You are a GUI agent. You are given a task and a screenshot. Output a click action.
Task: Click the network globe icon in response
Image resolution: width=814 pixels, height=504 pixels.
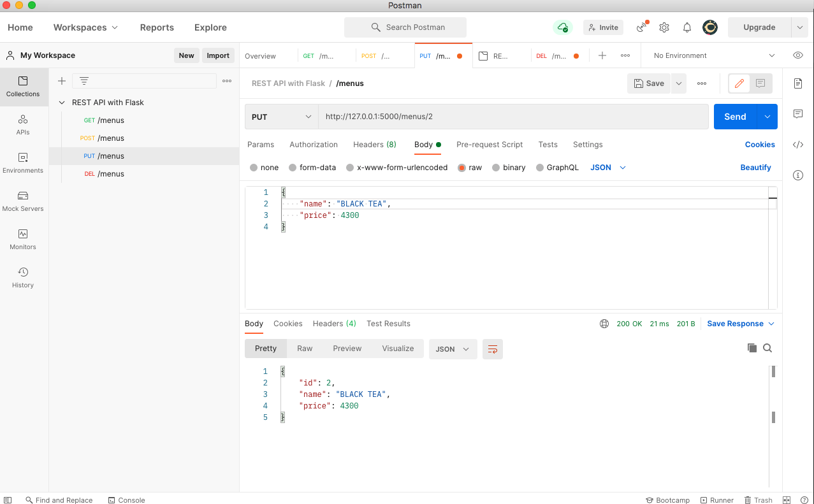[604, 324]
